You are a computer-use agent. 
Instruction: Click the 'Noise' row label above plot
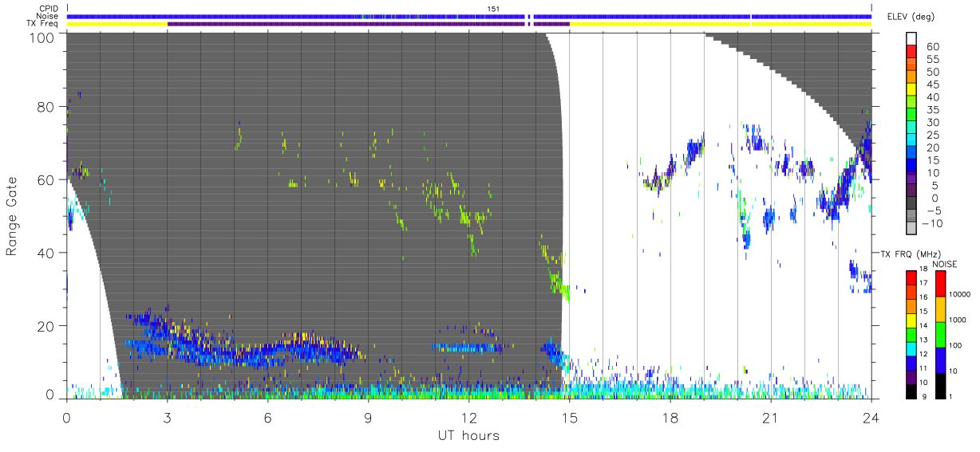coord(49,16)
